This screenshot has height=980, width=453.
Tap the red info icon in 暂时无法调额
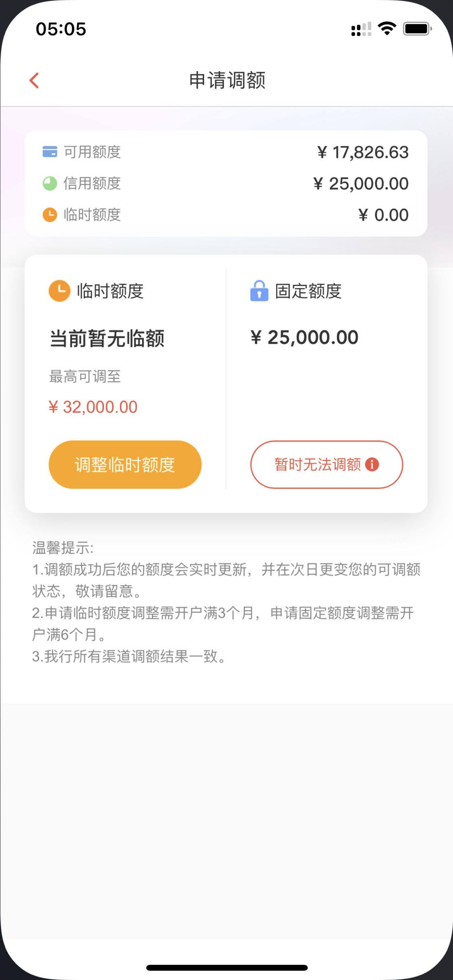[372, 464]
